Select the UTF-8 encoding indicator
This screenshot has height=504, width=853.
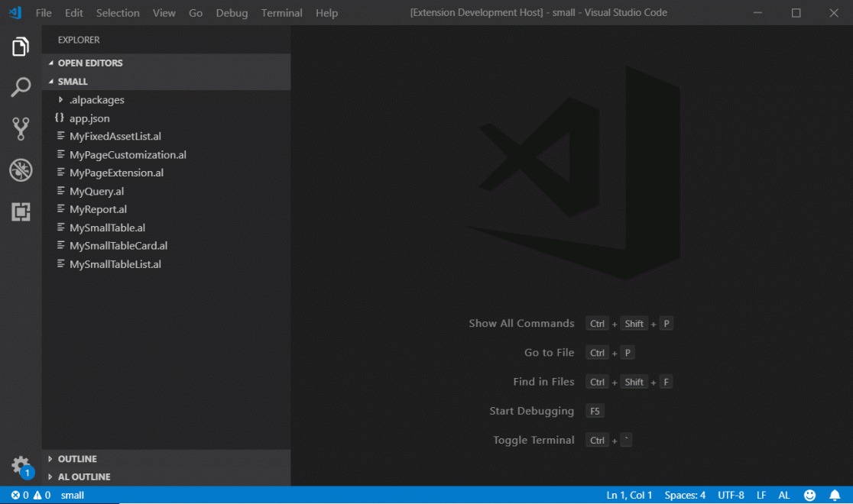[x=731, y=495]
